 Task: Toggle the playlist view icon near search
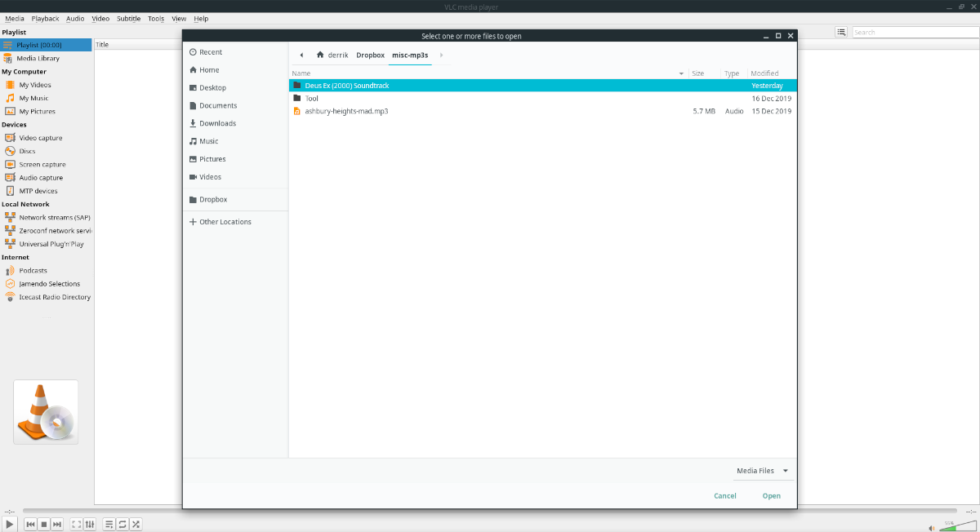pos(841,32)
